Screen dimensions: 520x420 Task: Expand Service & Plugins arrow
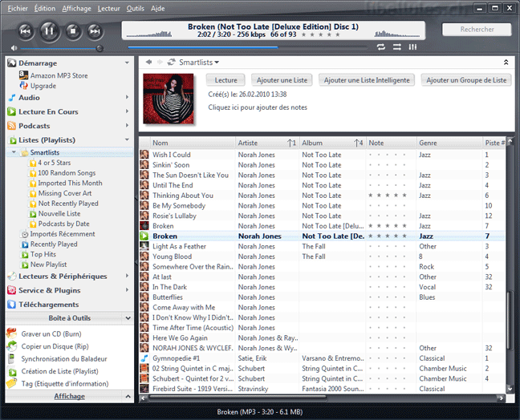click(127, 290)
